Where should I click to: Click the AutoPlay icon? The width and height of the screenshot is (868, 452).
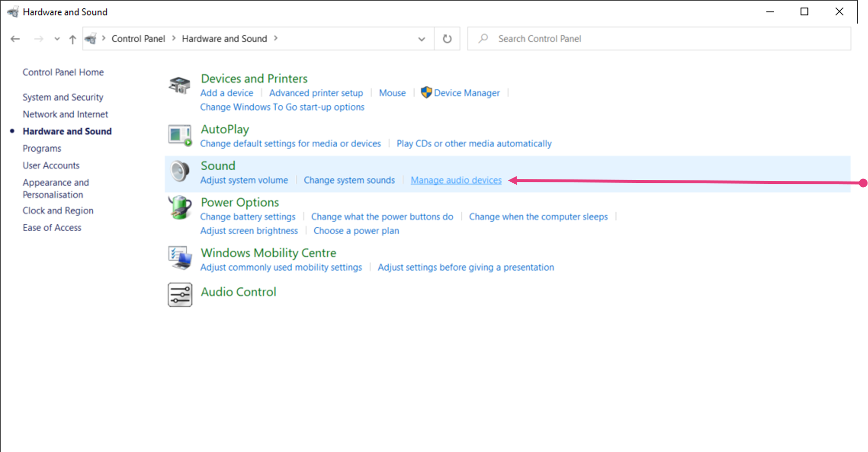click(180, 135)
